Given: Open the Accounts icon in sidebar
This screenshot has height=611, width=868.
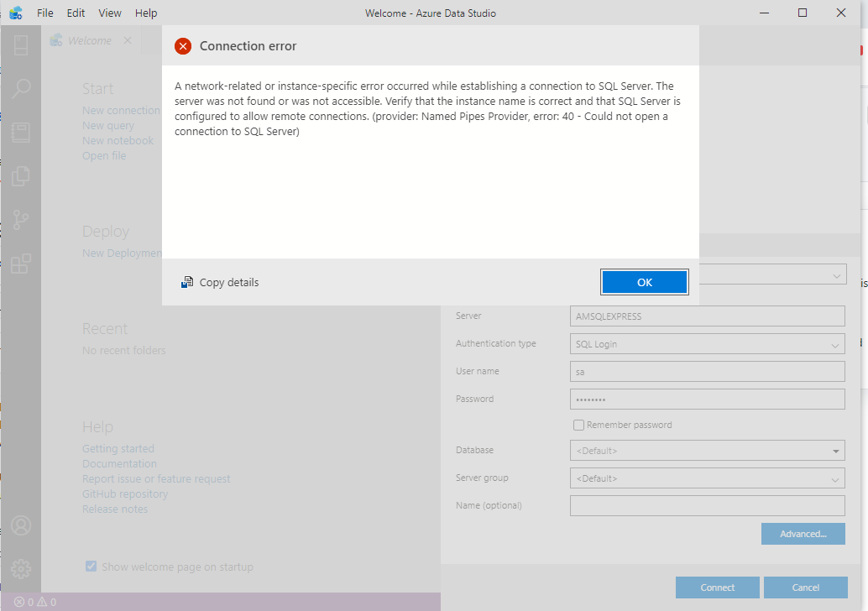Looking at the screenshot, I should [x=21, y=525].
